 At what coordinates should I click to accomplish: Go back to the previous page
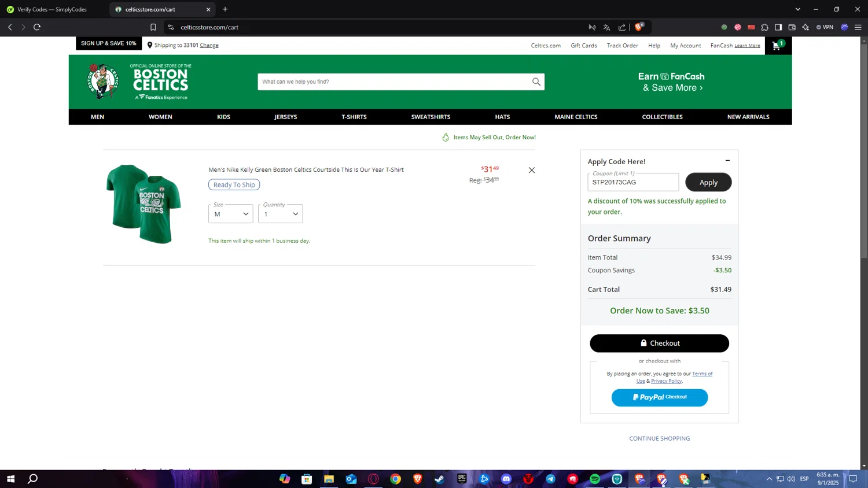[x=10, y=27]
